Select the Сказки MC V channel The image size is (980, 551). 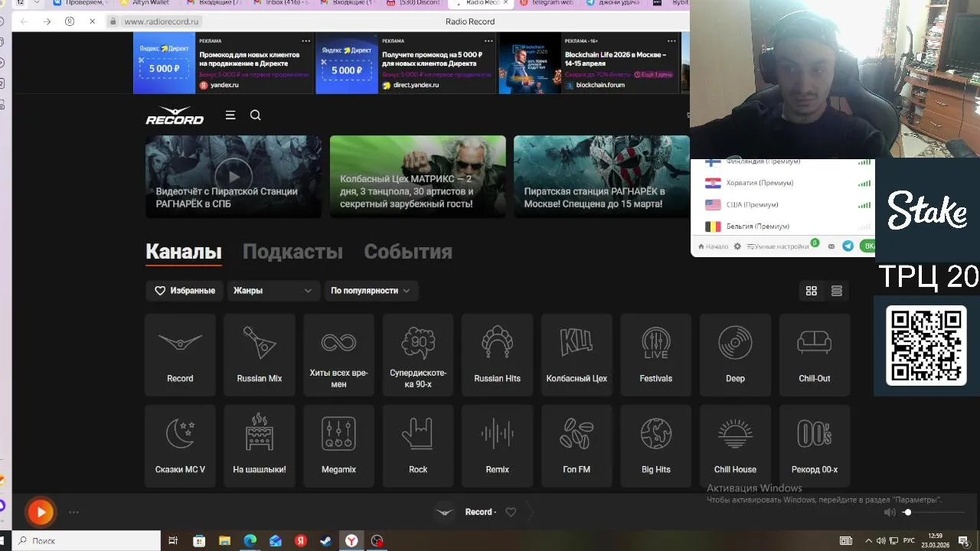click(180, 446)
